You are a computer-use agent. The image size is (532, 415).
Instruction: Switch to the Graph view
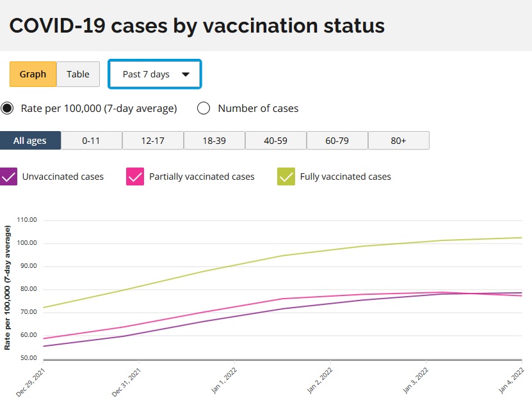tap(33, 74)
